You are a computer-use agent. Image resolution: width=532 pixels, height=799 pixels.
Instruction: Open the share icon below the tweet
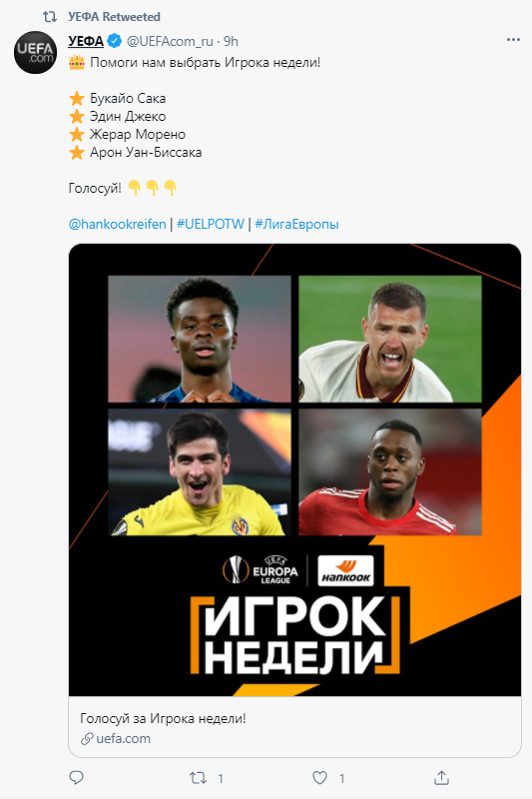tap(441, 777)
